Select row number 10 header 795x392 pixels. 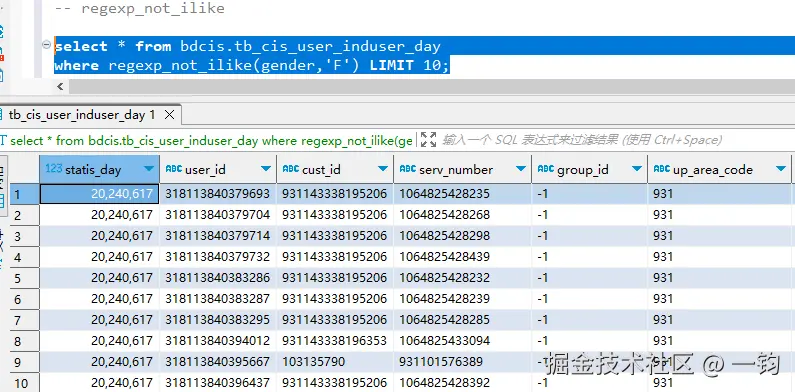[x=24, y=383]
